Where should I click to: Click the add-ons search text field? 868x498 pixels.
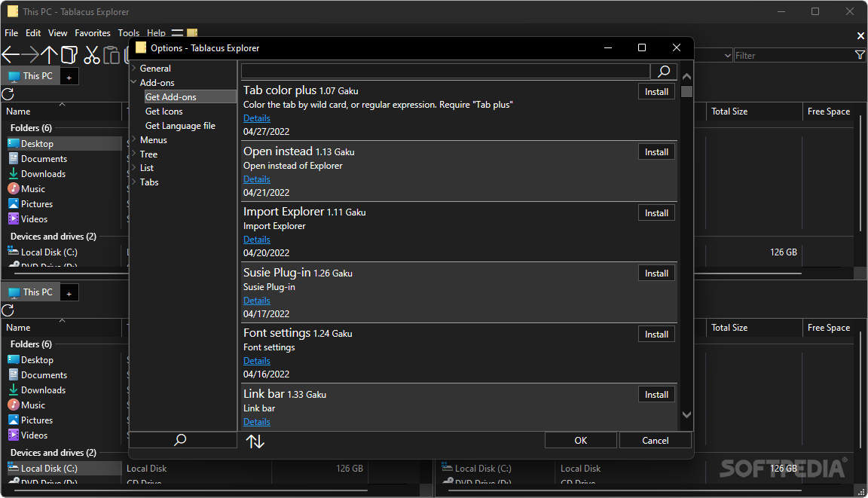pyautogui.click(x=445, y=71)
